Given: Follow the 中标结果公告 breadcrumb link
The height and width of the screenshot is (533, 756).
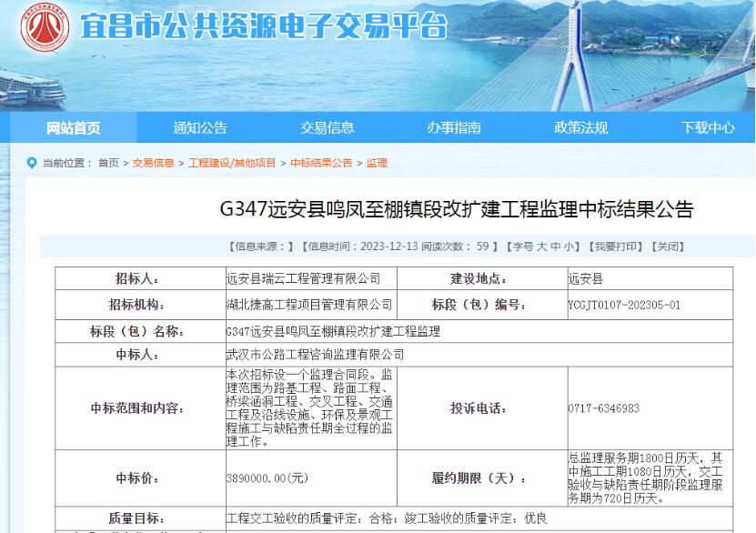Looking at the screenshot, I should (321, 163).
